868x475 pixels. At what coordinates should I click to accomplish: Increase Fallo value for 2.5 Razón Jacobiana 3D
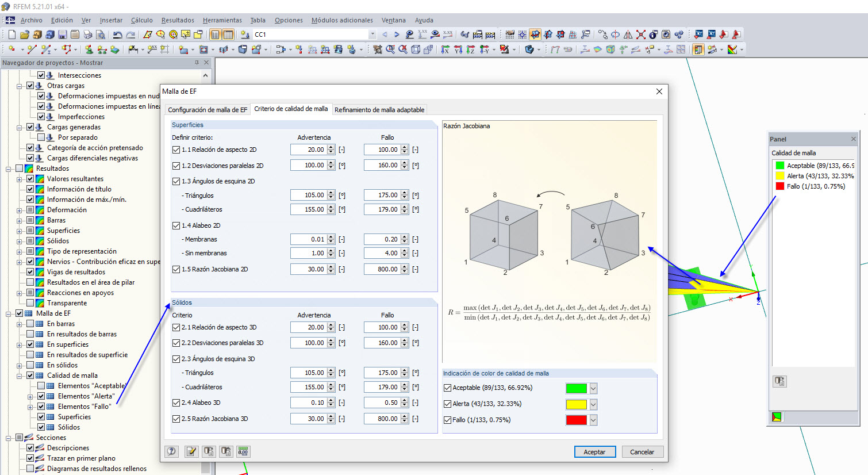(x=405, y=416)
